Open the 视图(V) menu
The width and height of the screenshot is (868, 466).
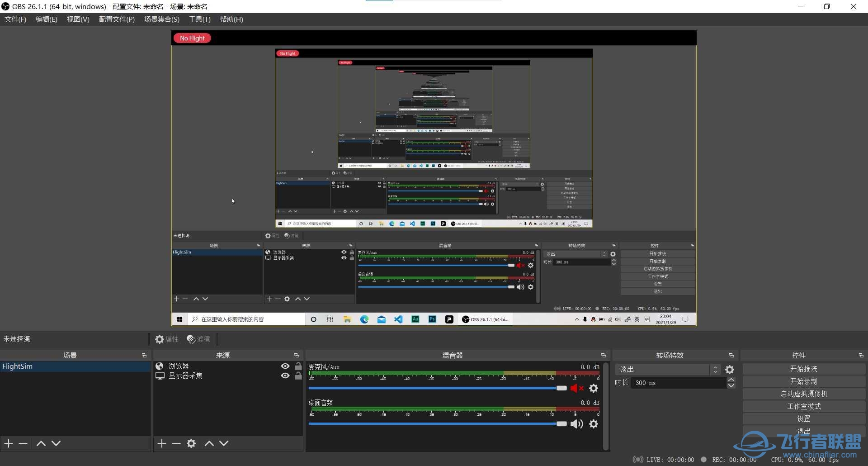click(78, 19)
